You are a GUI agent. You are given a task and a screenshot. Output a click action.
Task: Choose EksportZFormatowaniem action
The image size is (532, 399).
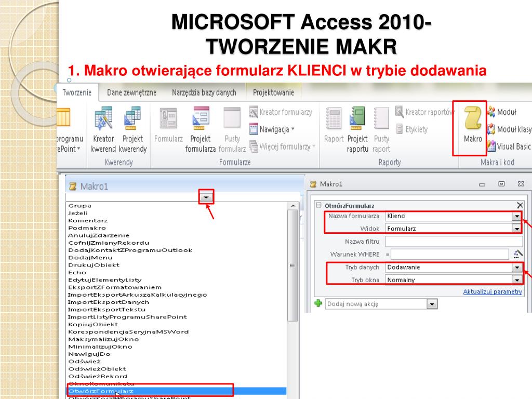pyautogui.click(x=115, y=287)
